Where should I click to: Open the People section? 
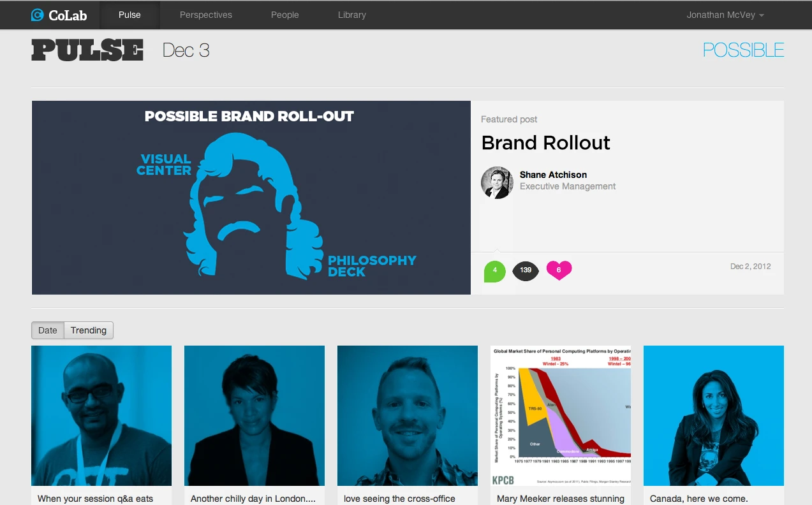(284, 15)
